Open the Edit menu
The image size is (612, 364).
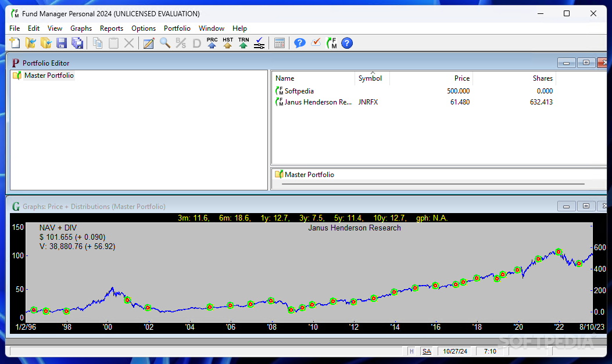tap(34, 28)
